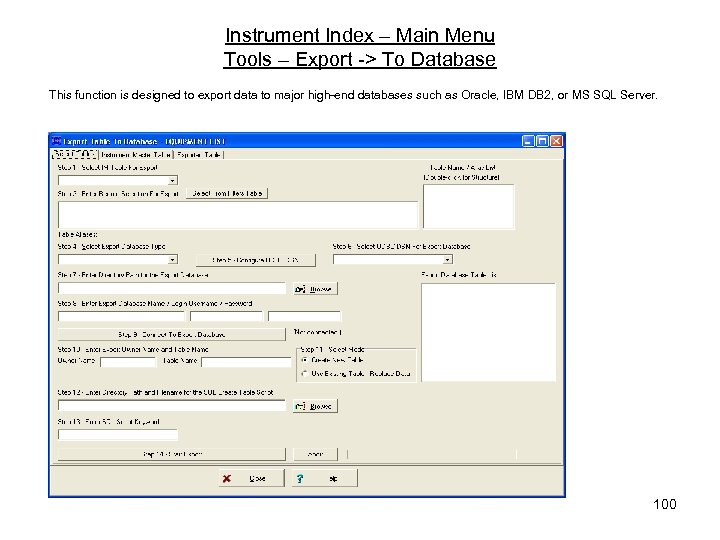Image resolution: width=720 pixels, height=540 pixels.
Task: Click the Table Name / Alias list box
Action: [468, 207]
